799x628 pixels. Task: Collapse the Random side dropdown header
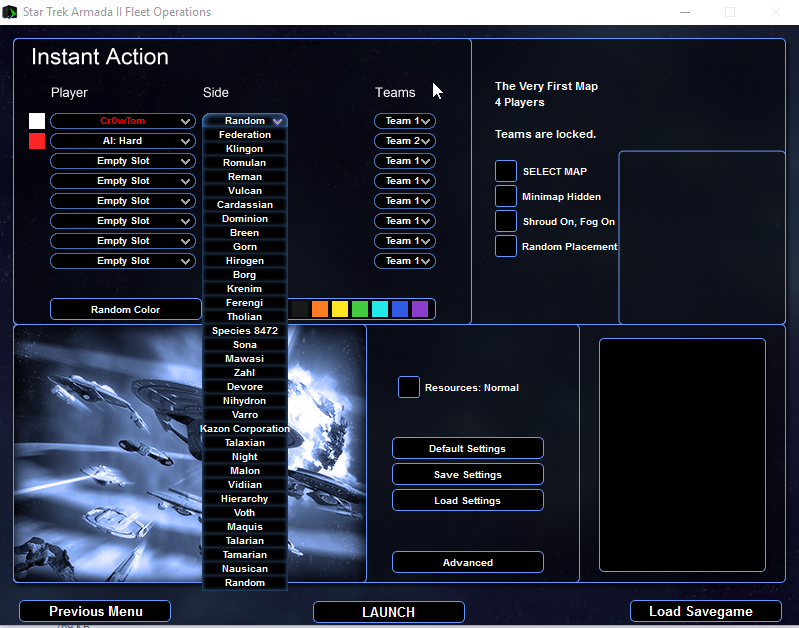tap(245, 121)
